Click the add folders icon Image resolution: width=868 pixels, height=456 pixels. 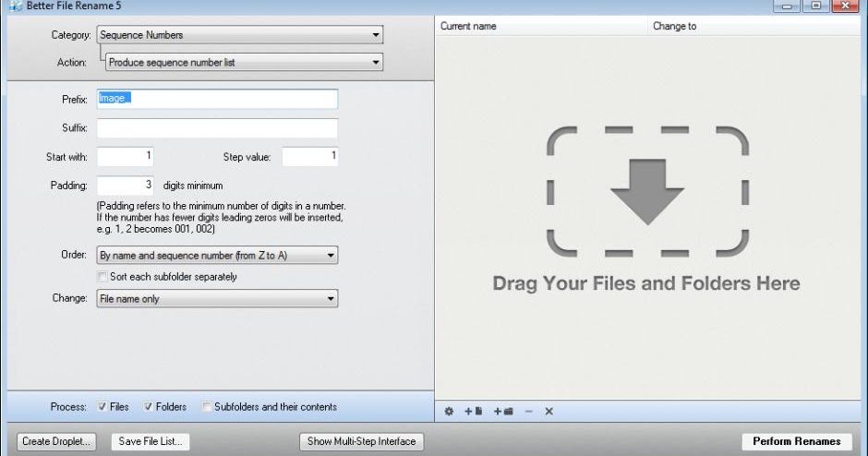pos(503,411)
